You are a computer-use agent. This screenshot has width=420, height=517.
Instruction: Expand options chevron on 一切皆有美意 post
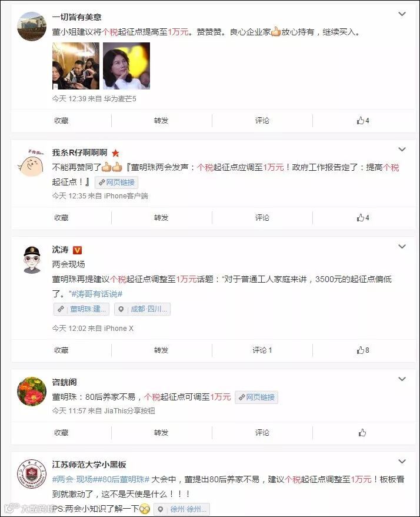pyautogui.click(x=402, y=14)
